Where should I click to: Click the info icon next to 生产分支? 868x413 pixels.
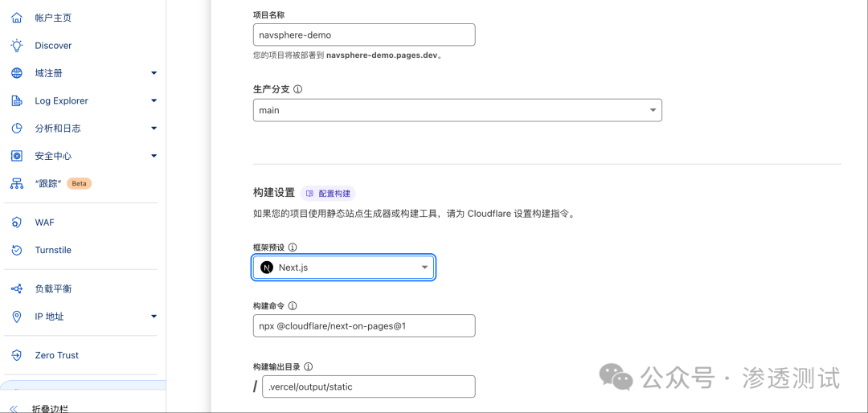[298, 89]
